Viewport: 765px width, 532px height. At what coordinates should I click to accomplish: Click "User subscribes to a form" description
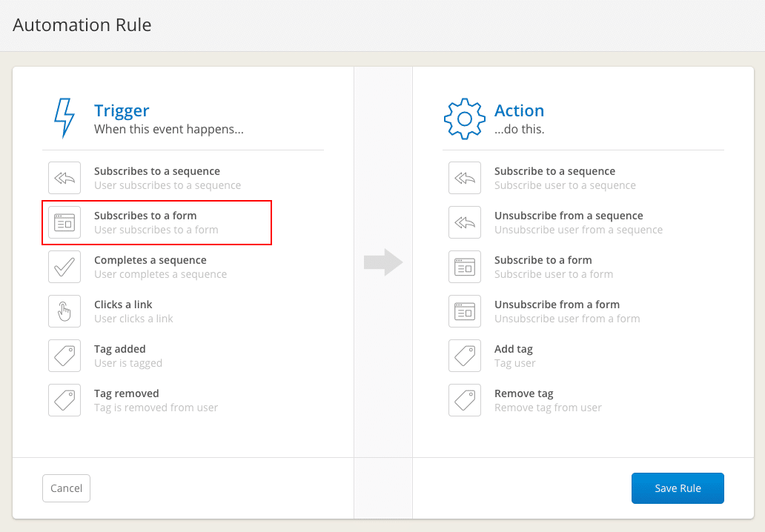[156, 230]
